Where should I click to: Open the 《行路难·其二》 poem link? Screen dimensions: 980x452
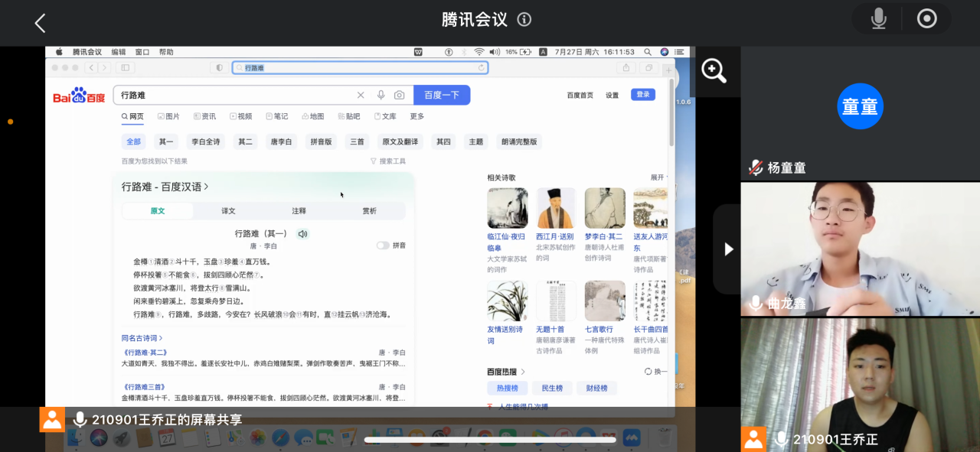click(145, 353)
